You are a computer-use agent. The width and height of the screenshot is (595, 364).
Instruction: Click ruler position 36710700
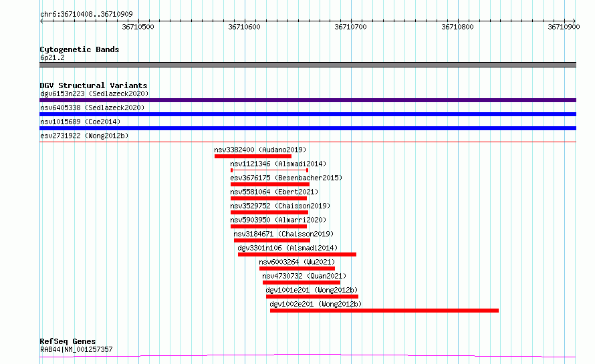pyautogui.click(x=350, y=27)
